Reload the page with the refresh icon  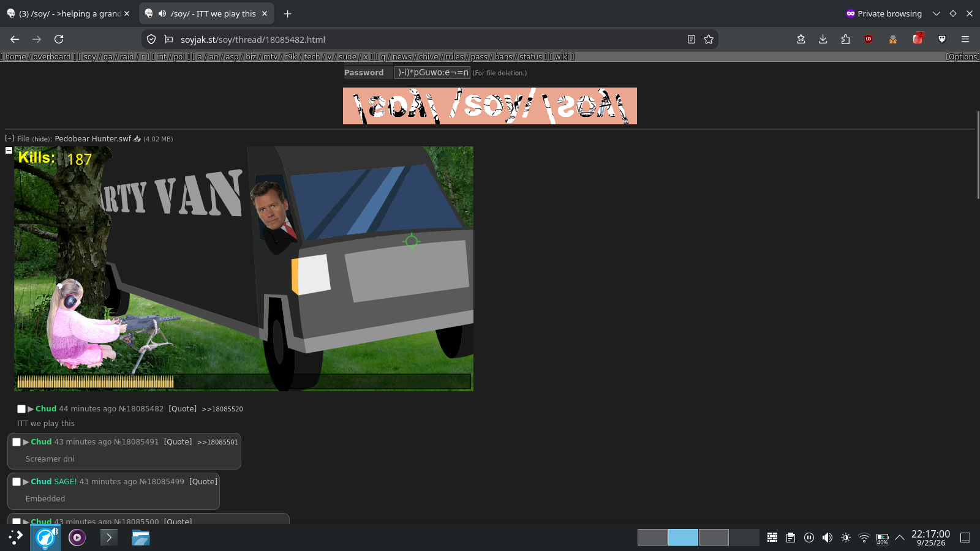(59, 39)
